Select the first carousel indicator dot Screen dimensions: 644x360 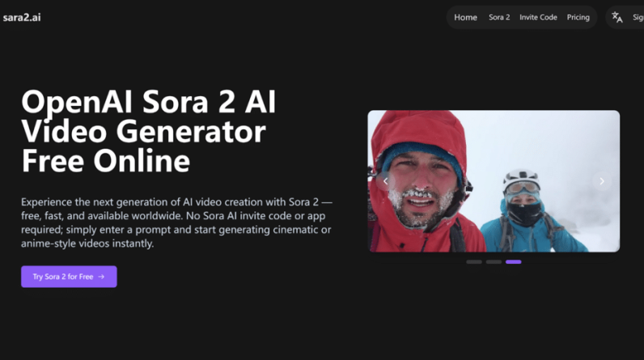[474, 262]
